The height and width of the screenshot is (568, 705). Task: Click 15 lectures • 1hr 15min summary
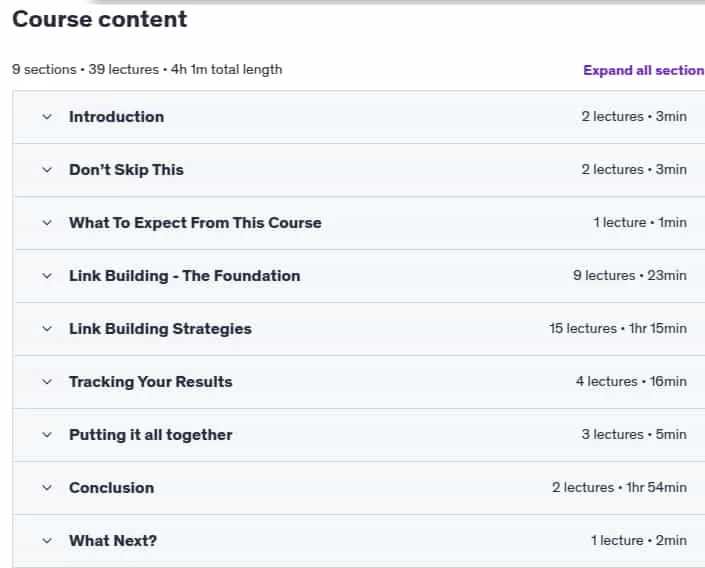(618, 329)
